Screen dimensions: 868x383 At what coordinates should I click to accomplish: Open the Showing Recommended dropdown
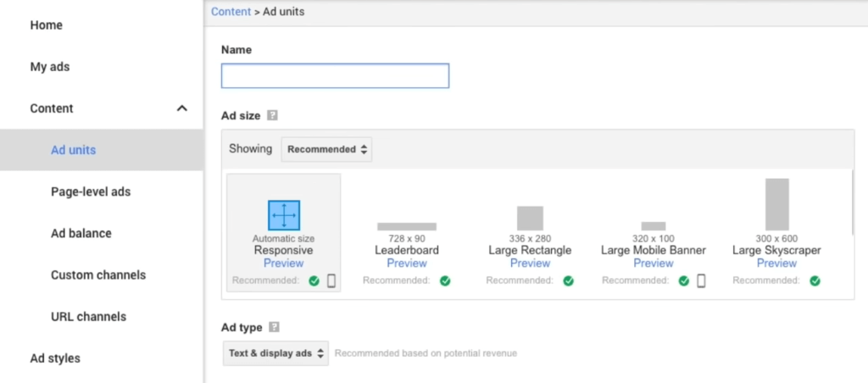[326, 149]
